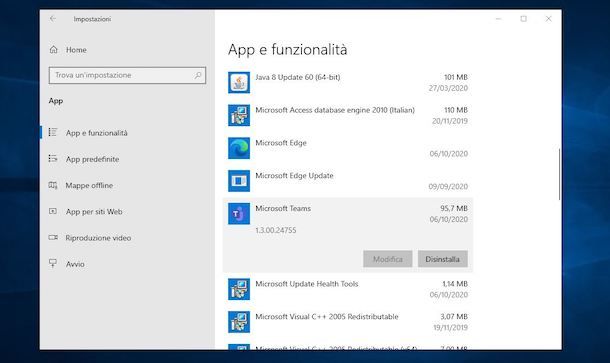Viewport: 610px width, 363px height.
Task: Click the App per siti Web icon
Action: [x=53, y=211]
